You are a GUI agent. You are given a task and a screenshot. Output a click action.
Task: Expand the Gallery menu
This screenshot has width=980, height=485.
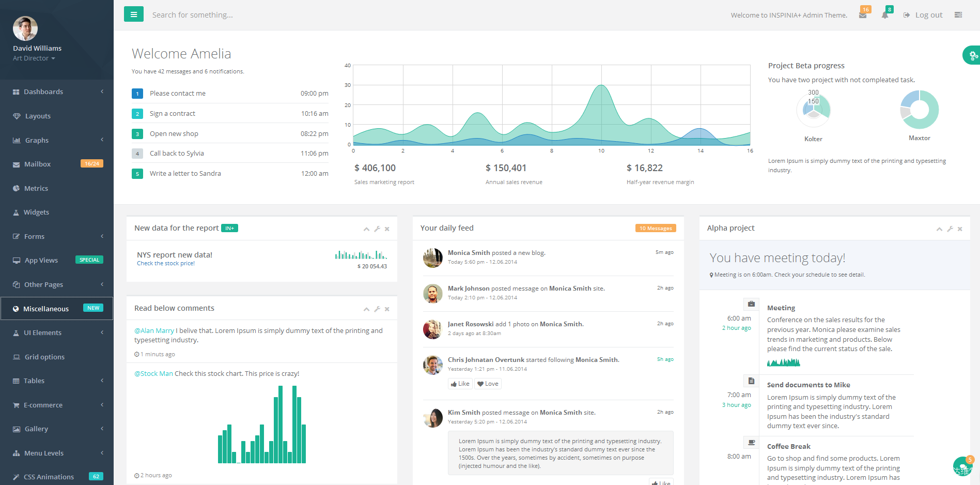(x=57, y=429)
